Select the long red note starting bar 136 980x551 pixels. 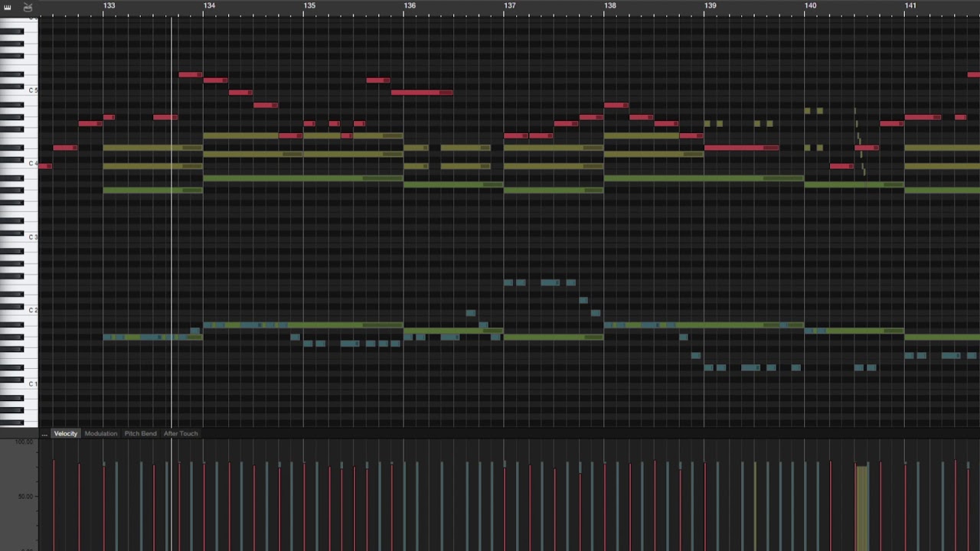coord(421,93)
